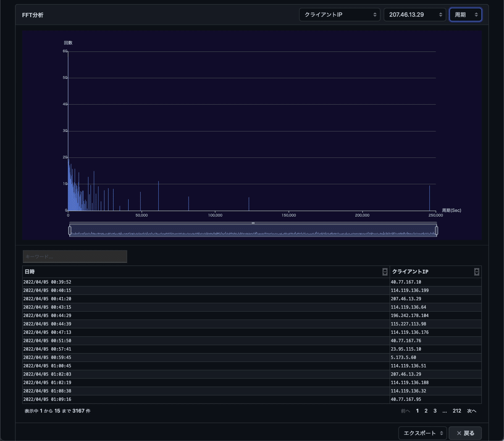504x441 pixels.
Task: Select row with timestamp 2022/04/05 00:40:15
Action: click(x=252, y=291)
